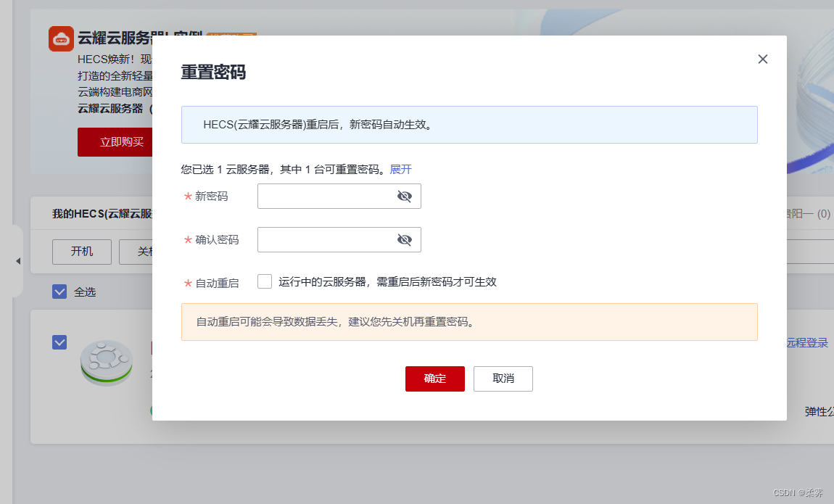This screenshot has height=504, width=834.
Task: Collapse the left sidebar arrow
Action: pyautogui.click(x=18, y=261)
